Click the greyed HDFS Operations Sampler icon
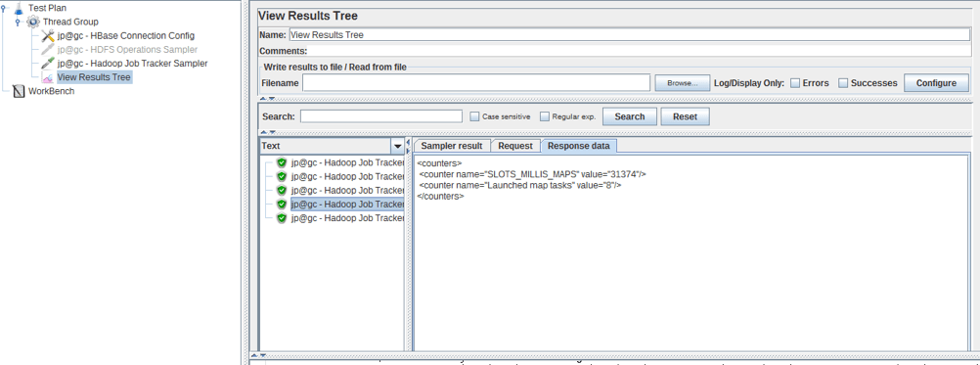This screenshot has width=980, height=365. pyautogui.click(x=48, y=50)
